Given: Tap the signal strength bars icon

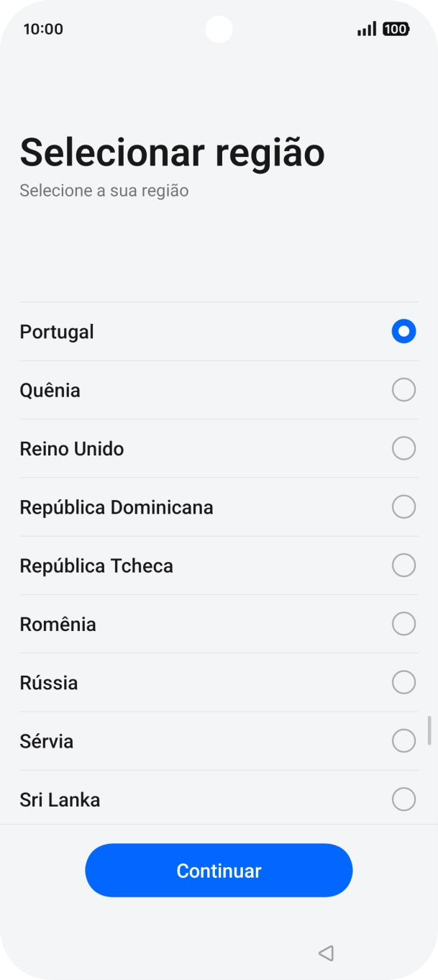Looking at the screenshot, I should coord(366,29).
